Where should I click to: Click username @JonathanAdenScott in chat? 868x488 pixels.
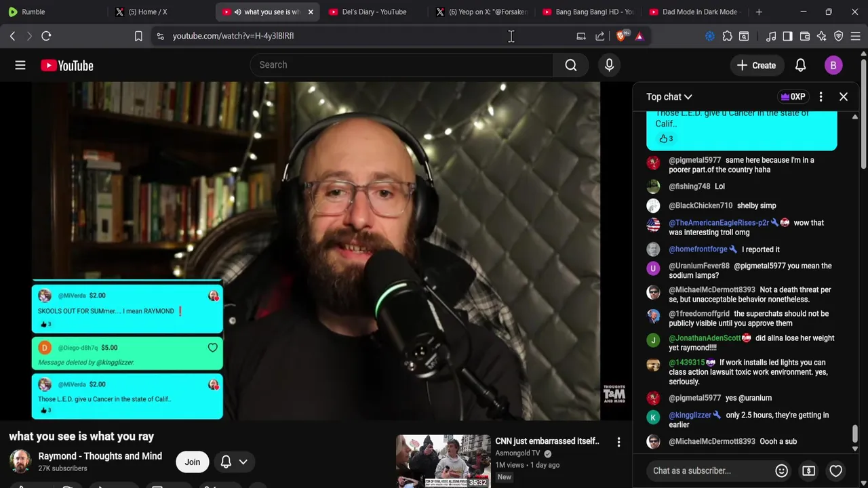click(x=705, y=338)
